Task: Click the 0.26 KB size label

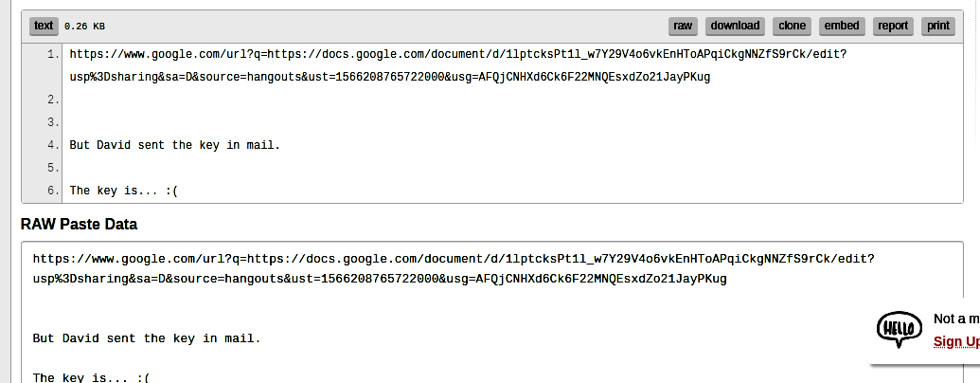Action: (x=84, y=27)
